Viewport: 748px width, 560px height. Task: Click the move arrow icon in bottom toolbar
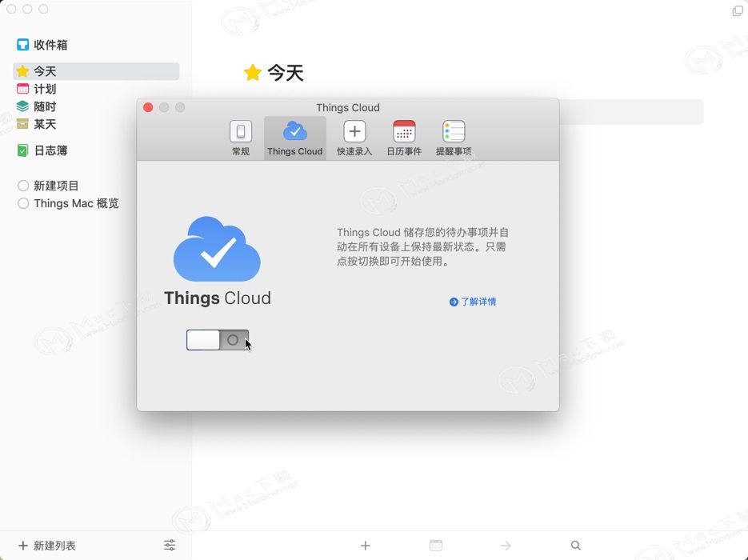(506, 546)
